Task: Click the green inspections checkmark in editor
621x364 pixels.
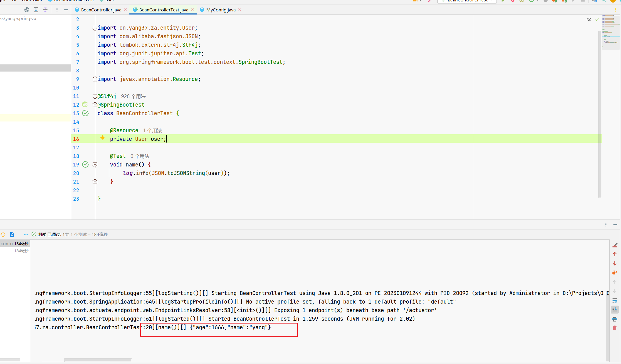Action: (x=597, y=19)
